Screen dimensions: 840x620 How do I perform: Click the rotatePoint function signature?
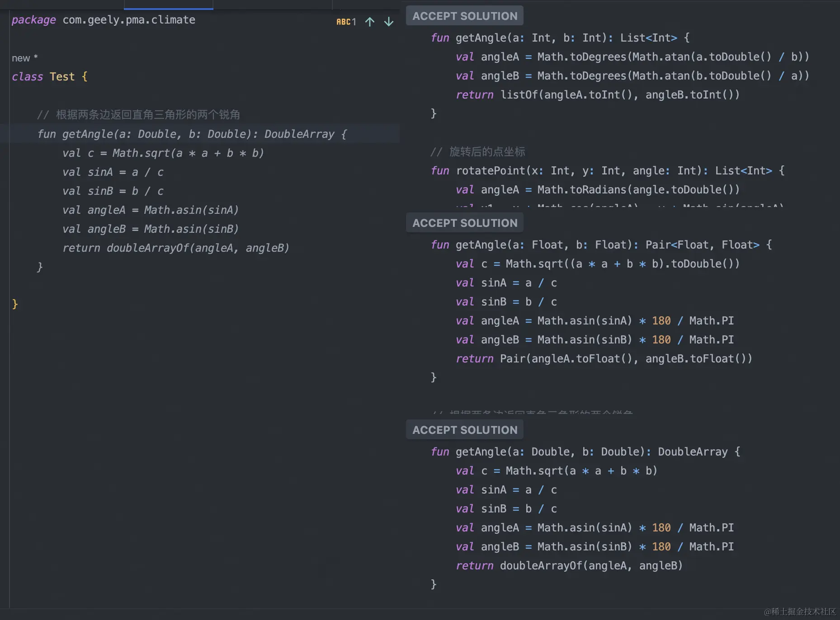(x=608, y=171)
